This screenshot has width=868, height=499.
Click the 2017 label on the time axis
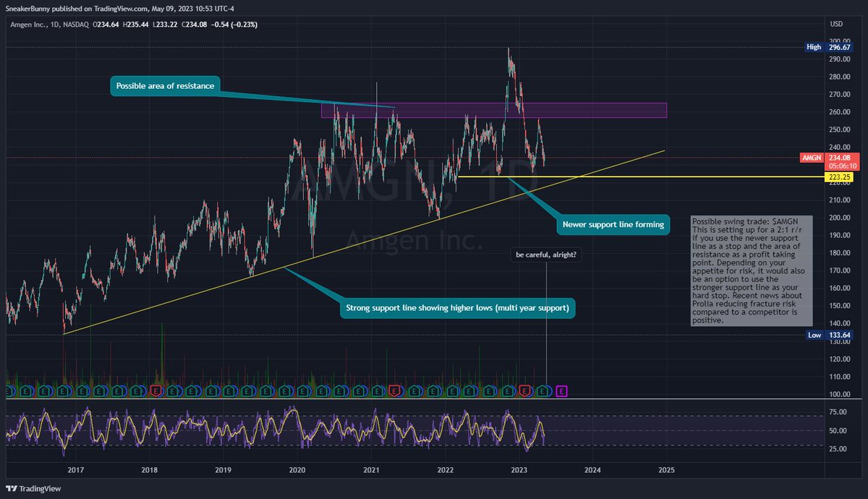(75, 469)
